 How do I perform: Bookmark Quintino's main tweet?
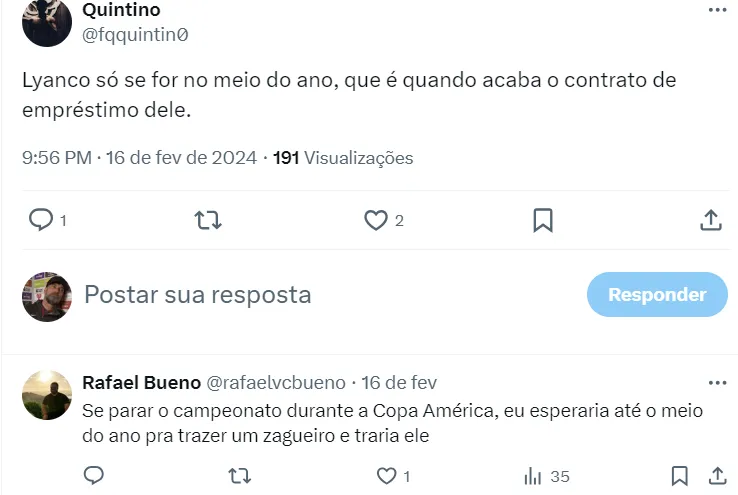(543, 220)
